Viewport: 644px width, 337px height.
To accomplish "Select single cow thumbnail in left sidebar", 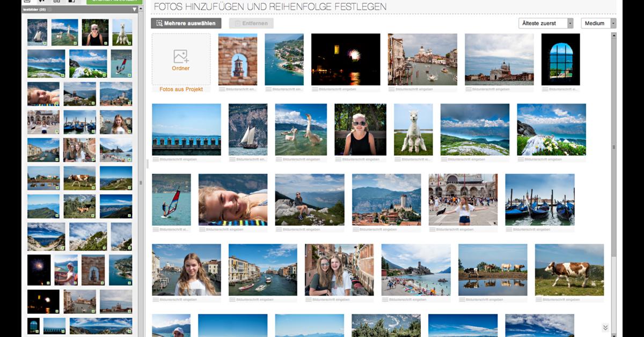I will click(x=79, y=178).
